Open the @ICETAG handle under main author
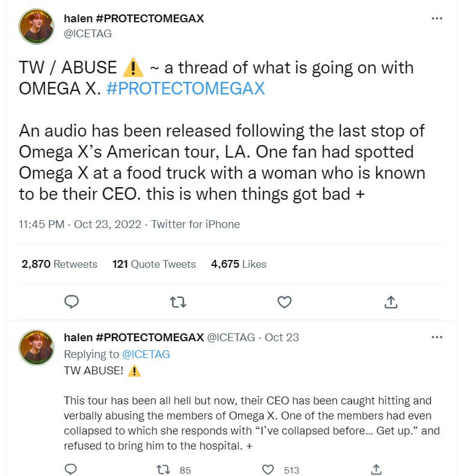 point(87,34)
